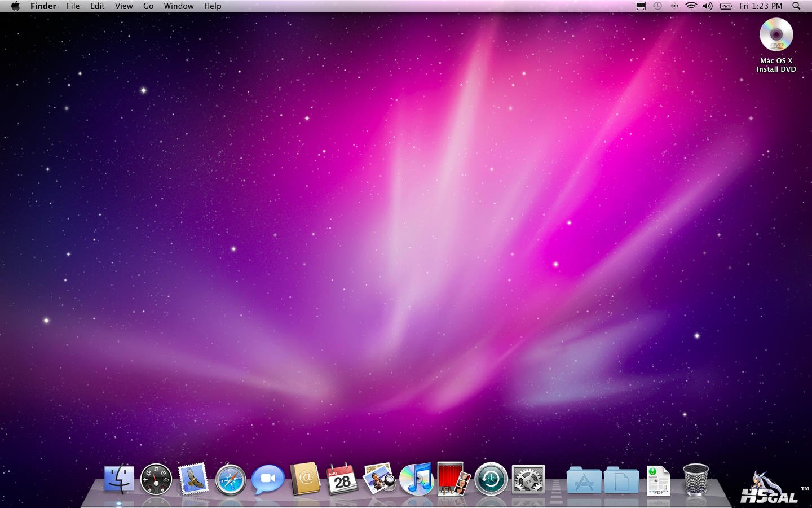Open the View menu

[124, 6]
